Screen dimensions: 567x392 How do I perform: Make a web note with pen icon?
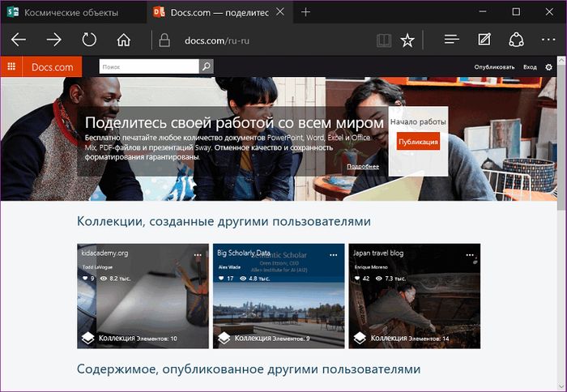pyautogui.click(x=484, y=40)
